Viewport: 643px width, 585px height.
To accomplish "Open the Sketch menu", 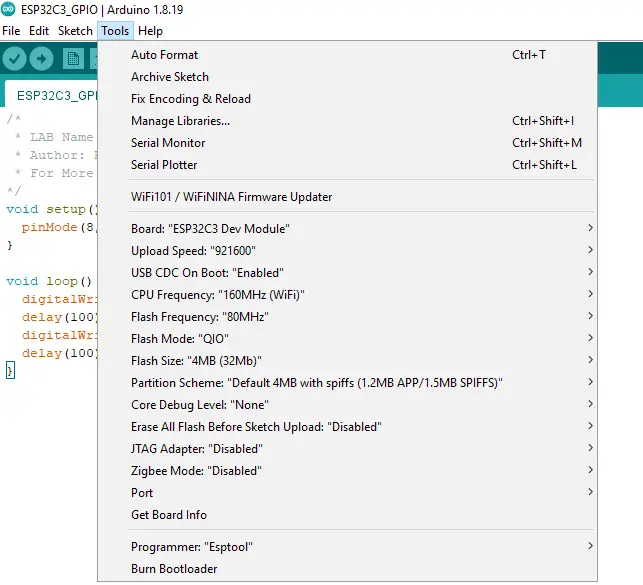I will pos(75,31).
